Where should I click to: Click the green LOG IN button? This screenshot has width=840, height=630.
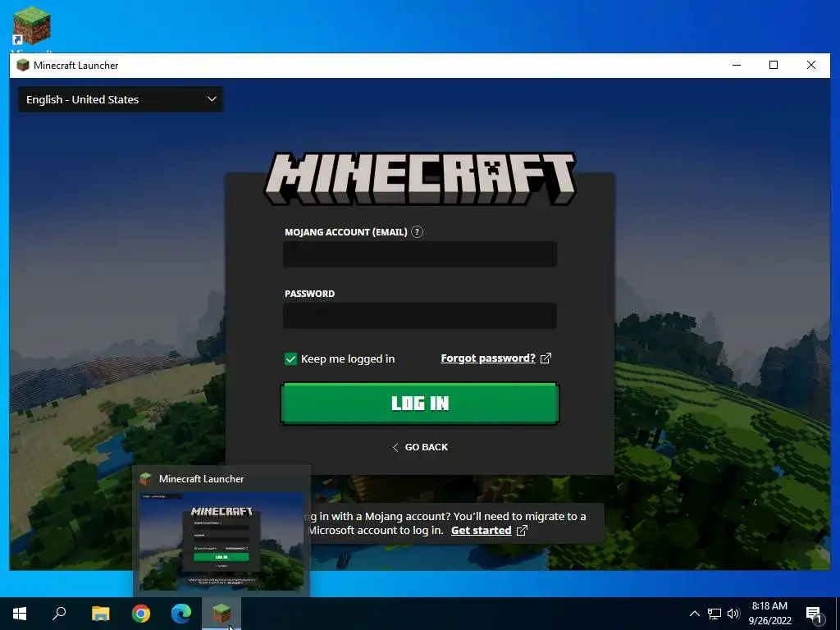tap(420, 404)
